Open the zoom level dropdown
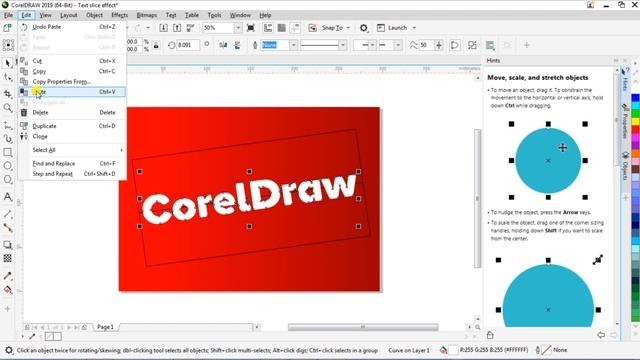Screen dimensions: 640x360 pyautogui.click(x=238, y=28)
